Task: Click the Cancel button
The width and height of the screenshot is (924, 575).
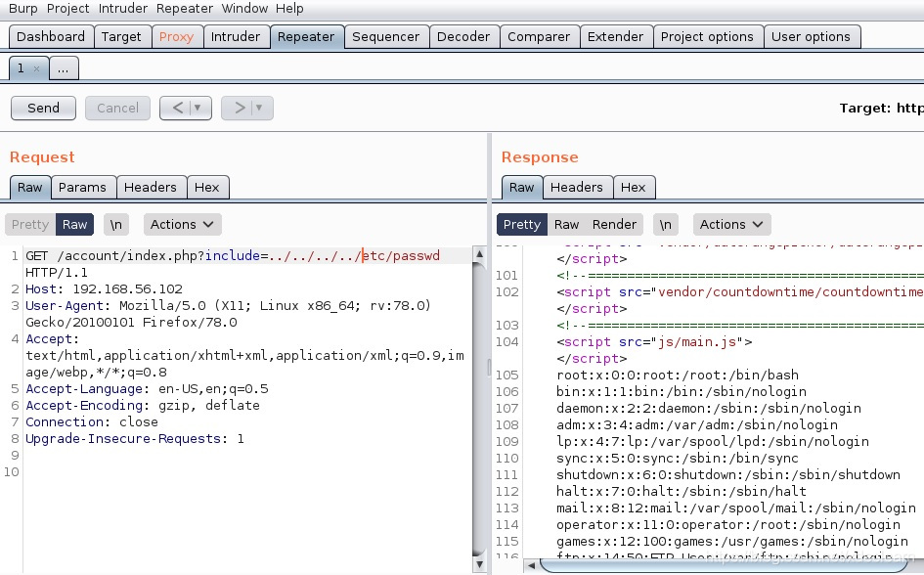Action: [118, 108]
